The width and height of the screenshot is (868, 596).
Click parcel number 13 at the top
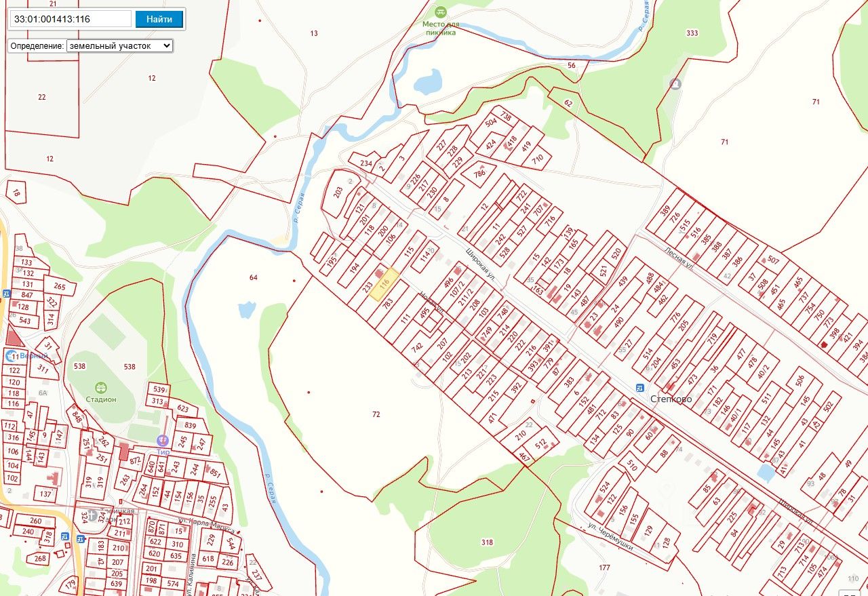click(313, 33)
